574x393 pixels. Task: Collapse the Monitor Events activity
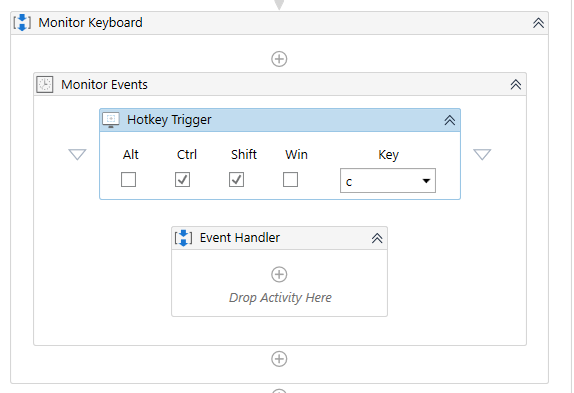pos(516,85)
